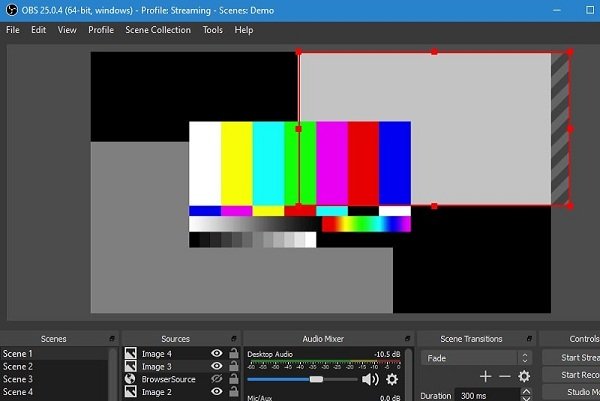Open the File menu
Screen dimensions: 600x401
13,30
